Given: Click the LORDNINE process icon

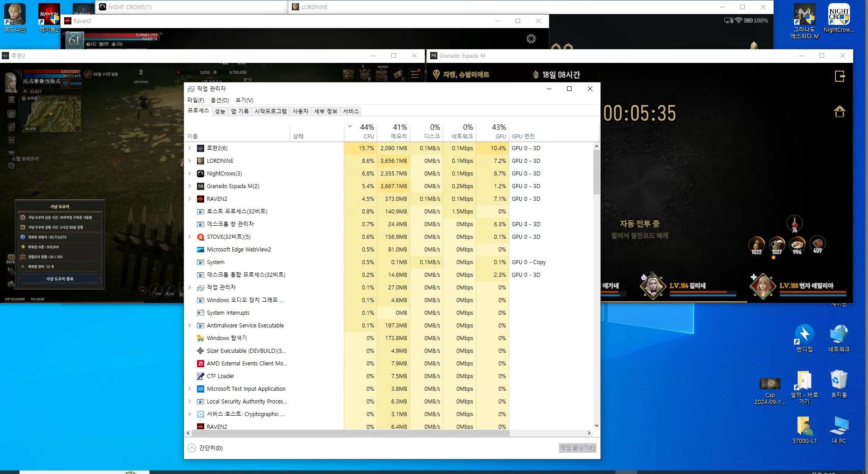Looking at the screenshot, I should (201, 161).
